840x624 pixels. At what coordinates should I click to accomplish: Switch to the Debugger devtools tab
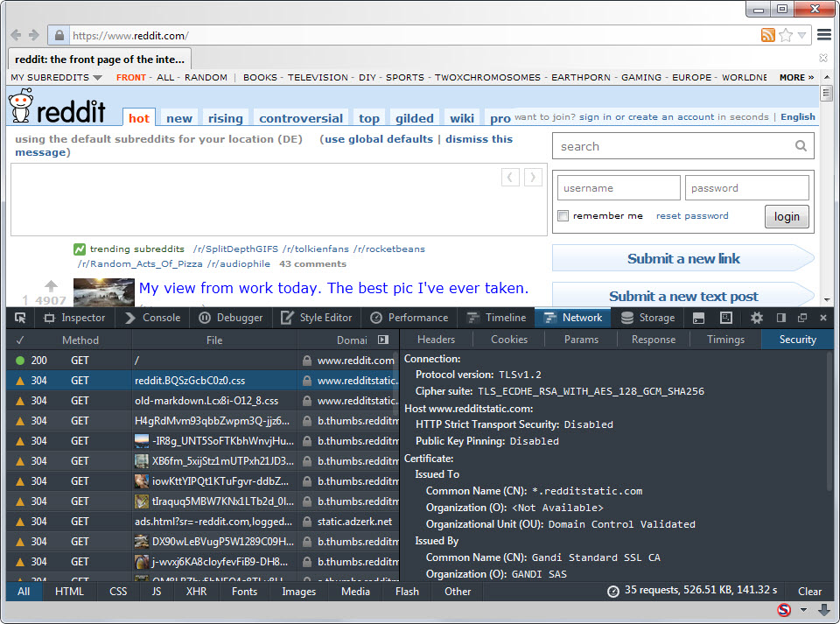coord(231,318)
